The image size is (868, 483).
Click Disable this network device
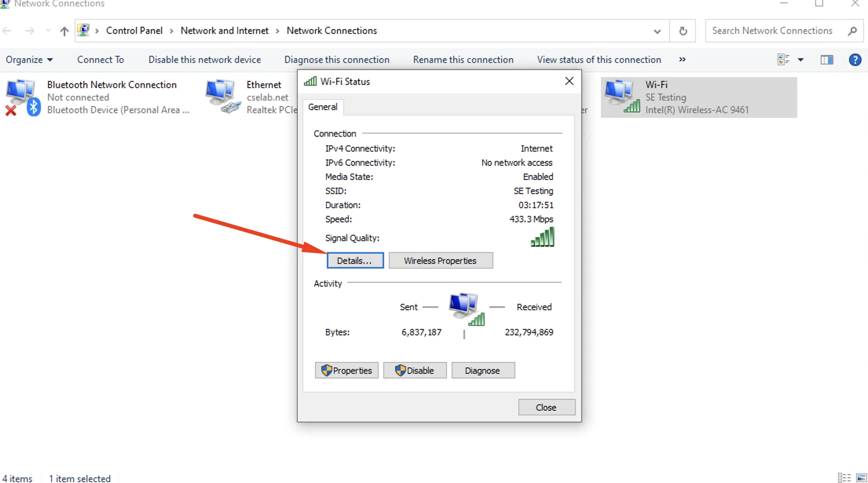(x=205, y=60)
